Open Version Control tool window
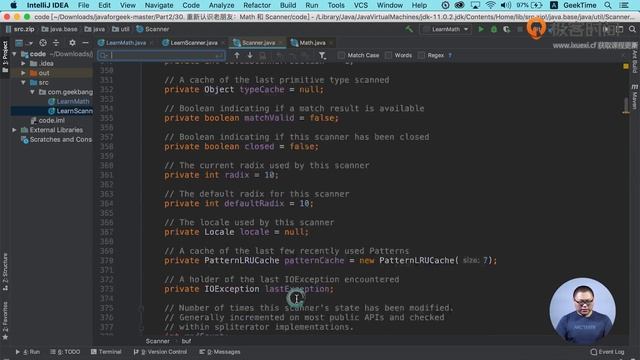Viewport: 640px width, 360px height. pyautogui.click(x=160, y=351)
